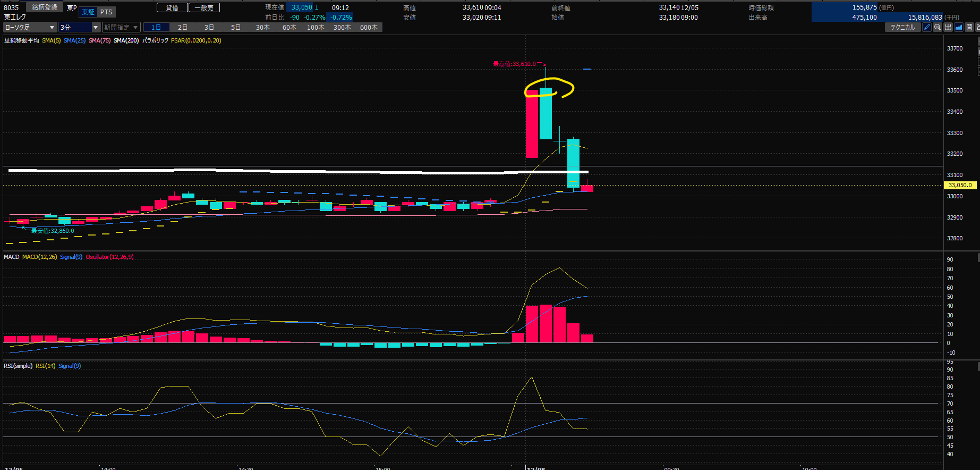This screenshot has height=470, width=980.
Task: Select the 100本 bar count tab
Action: pyautogui.click(x=316, y=27)
